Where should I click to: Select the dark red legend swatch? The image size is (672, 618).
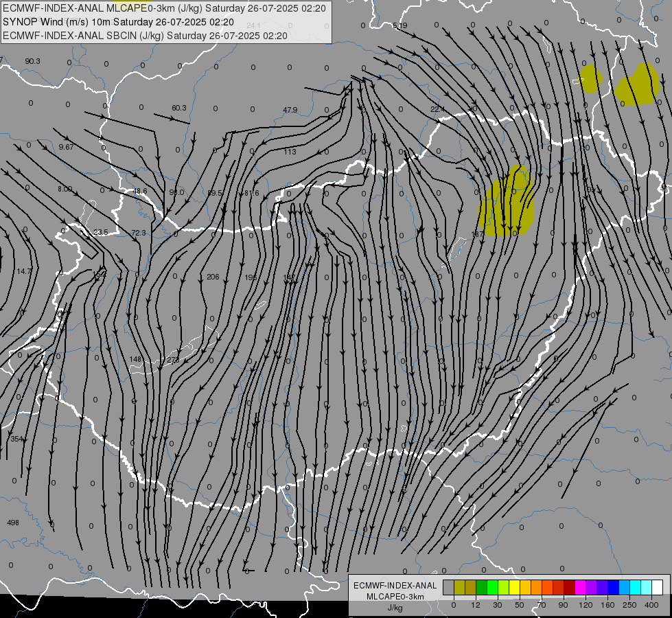point(569,587)
